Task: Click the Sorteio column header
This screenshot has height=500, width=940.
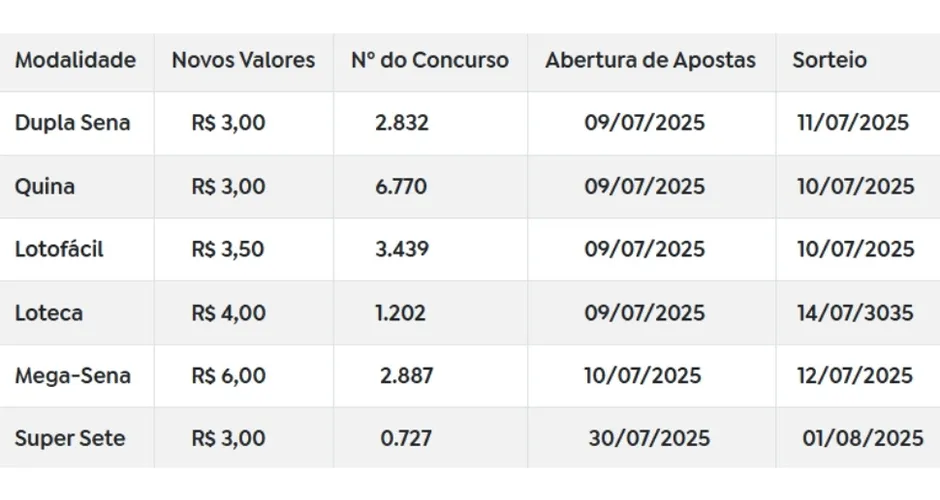Action: 830,60
